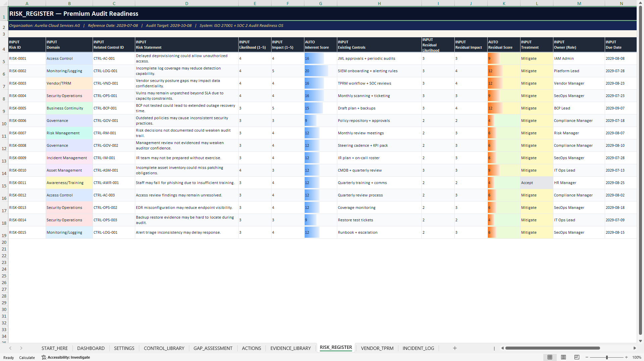Click zoom out minus icon
This screenshot has width=644, height=361.
(x=587, y=357)
